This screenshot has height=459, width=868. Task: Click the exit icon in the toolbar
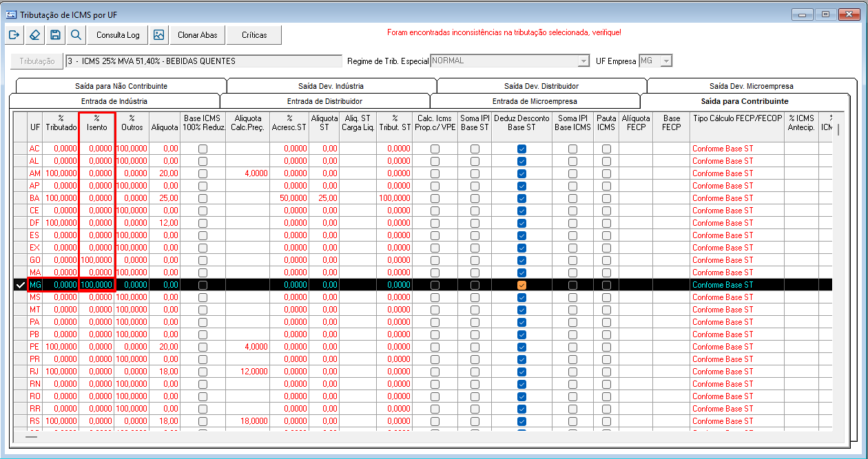click(x=14, y=35)
